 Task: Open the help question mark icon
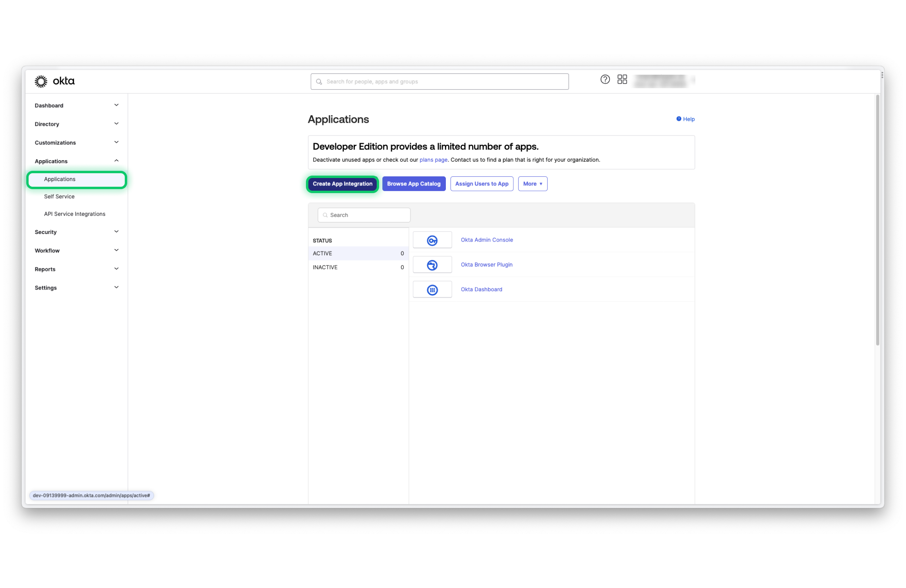(605, 79)
